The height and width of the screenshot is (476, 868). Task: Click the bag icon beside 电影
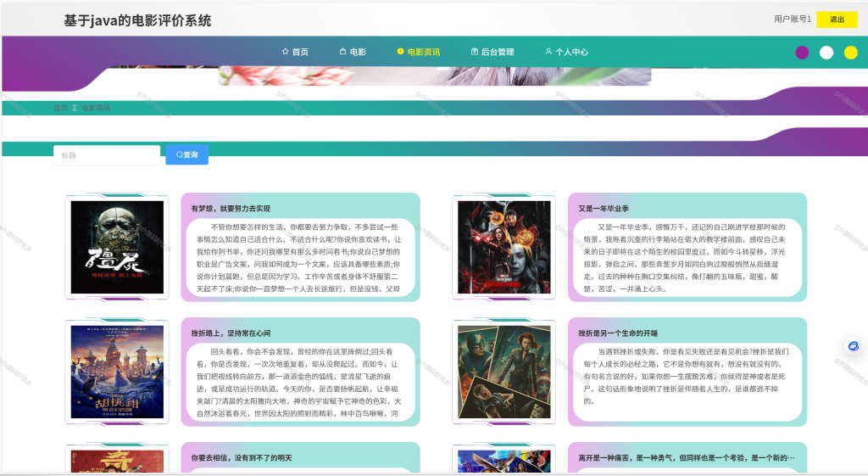click(x=342, y=52)
